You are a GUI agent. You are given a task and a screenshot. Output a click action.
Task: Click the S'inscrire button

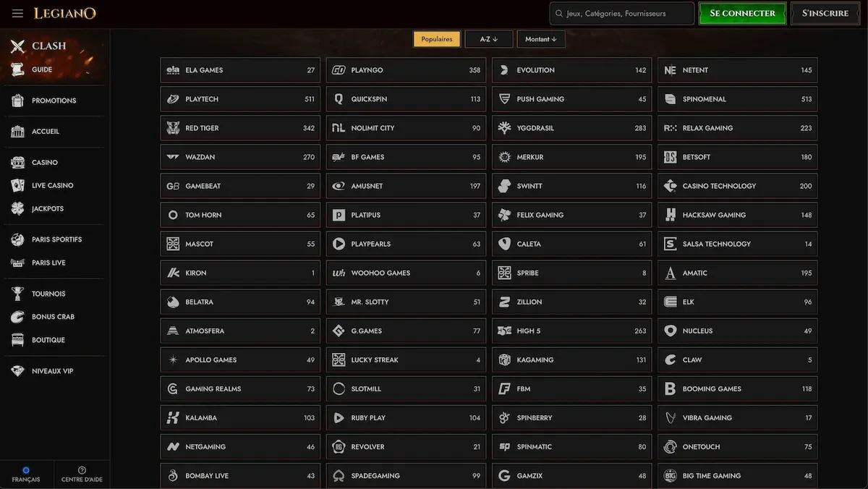pyautogui.click(x=825, y=14)
